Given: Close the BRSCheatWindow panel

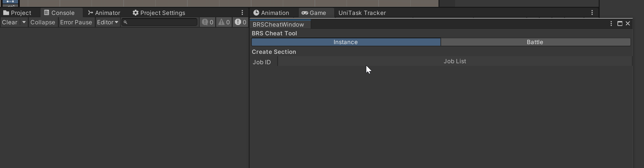Looking at the screenshot, I should click(x=628, y=24).
